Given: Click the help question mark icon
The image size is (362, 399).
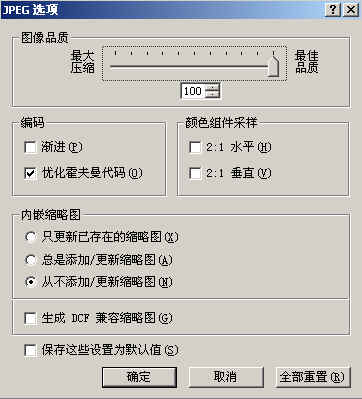Looking at the screenshot, I should [333, 10].
